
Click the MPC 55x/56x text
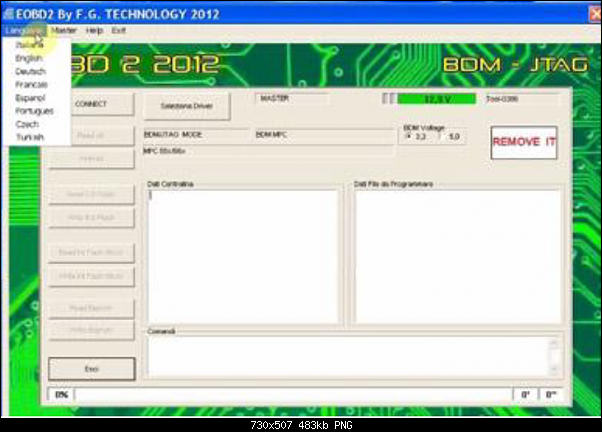[x=164, y=151]
